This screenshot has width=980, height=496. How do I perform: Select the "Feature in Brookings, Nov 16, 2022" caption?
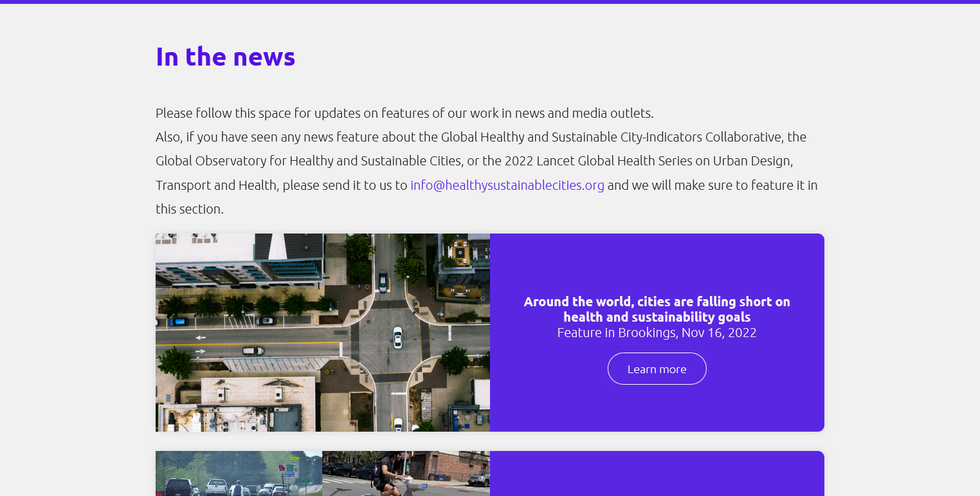click(x=657, y=333)
